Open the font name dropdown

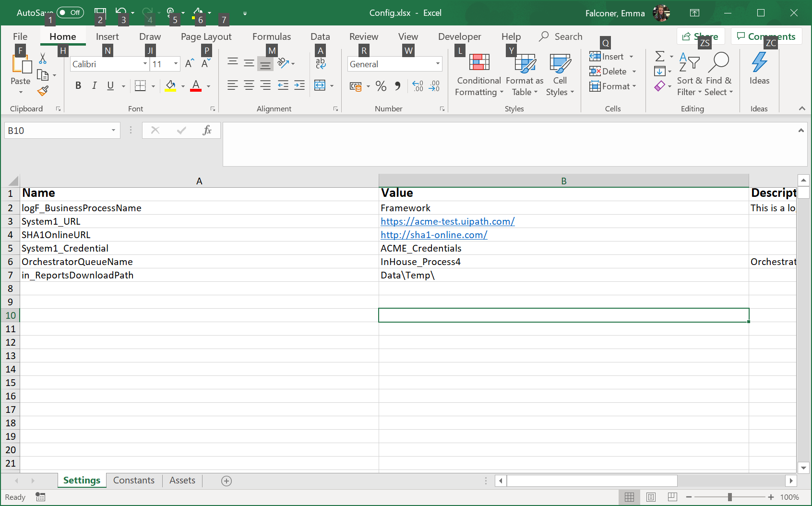pyautogui.click(x=145, y=64)
